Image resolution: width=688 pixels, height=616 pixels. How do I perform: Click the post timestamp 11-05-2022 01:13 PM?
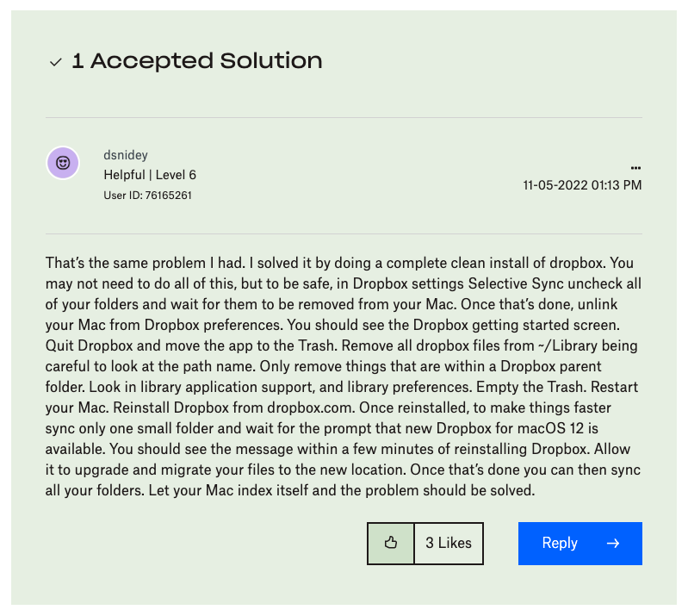582,185
